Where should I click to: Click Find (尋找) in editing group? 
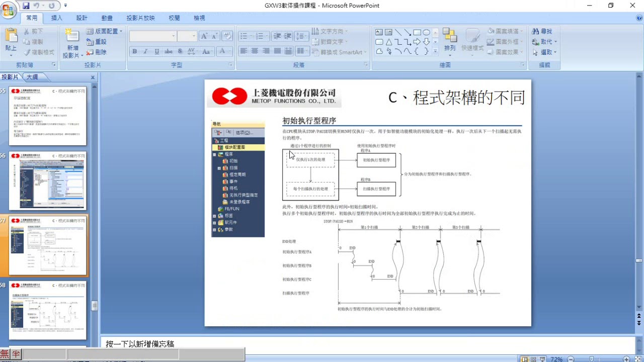pyautogui.click(x=543, y=31)
